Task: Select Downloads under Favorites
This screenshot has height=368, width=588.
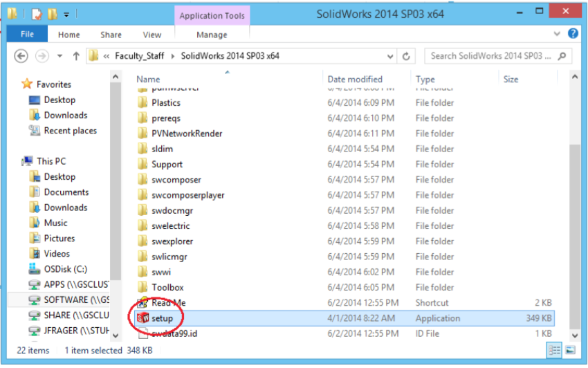Action: pyautogui.click(x=66, y=115)
